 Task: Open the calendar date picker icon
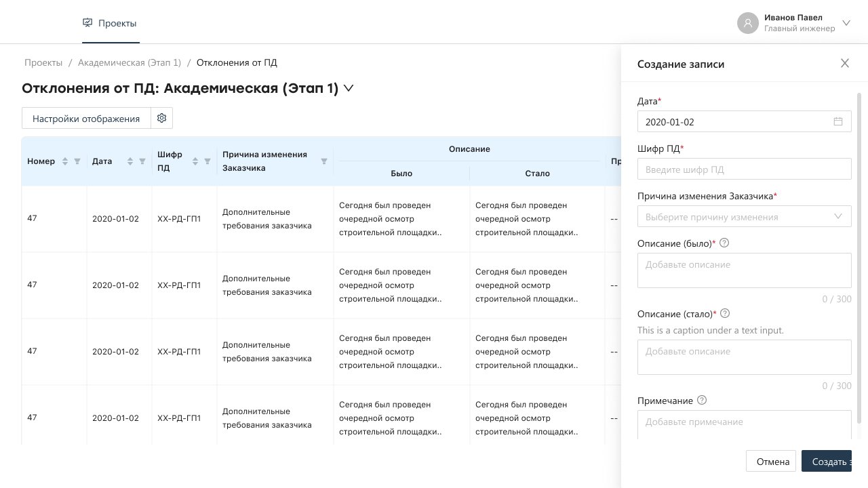tap(838, 122)
